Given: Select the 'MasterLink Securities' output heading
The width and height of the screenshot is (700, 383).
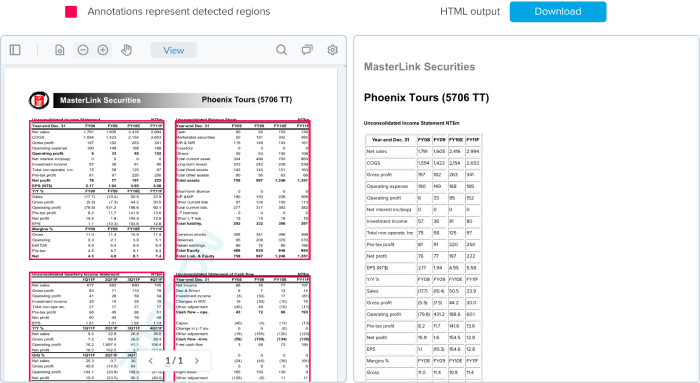Looking at the screenshot, I should [x=419, y=67].
